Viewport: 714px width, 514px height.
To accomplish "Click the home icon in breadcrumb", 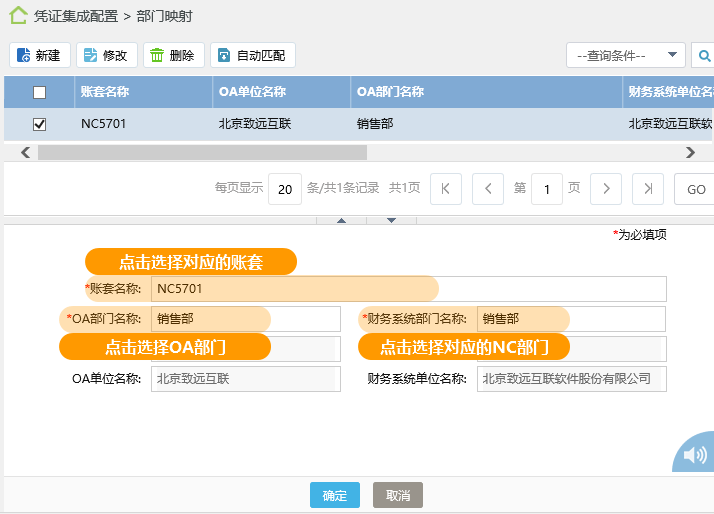I will point(18,16).
